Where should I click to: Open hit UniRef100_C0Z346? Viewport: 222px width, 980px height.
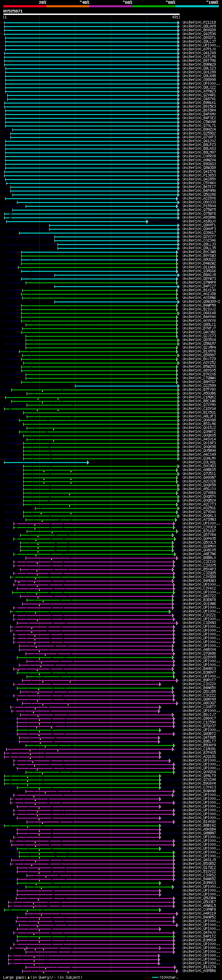coord(199,241)
